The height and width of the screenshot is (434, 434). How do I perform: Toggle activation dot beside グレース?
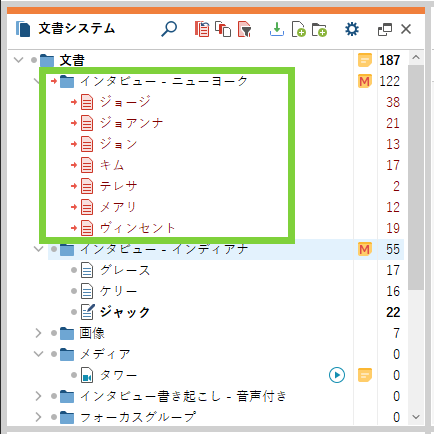[74, 270]
